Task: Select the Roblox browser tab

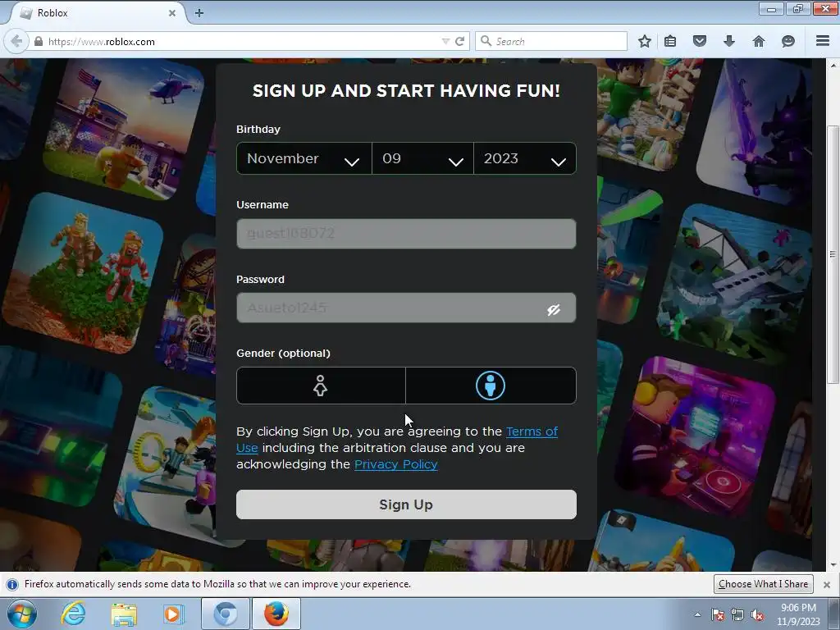Action: [x=97, y=13]
